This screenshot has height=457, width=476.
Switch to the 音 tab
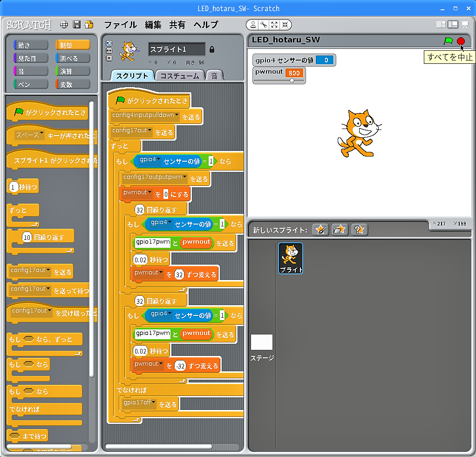[214, 75]
